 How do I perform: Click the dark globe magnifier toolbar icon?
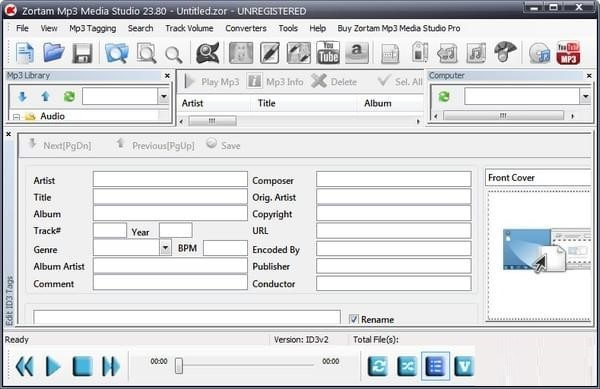tap(208, 53)
